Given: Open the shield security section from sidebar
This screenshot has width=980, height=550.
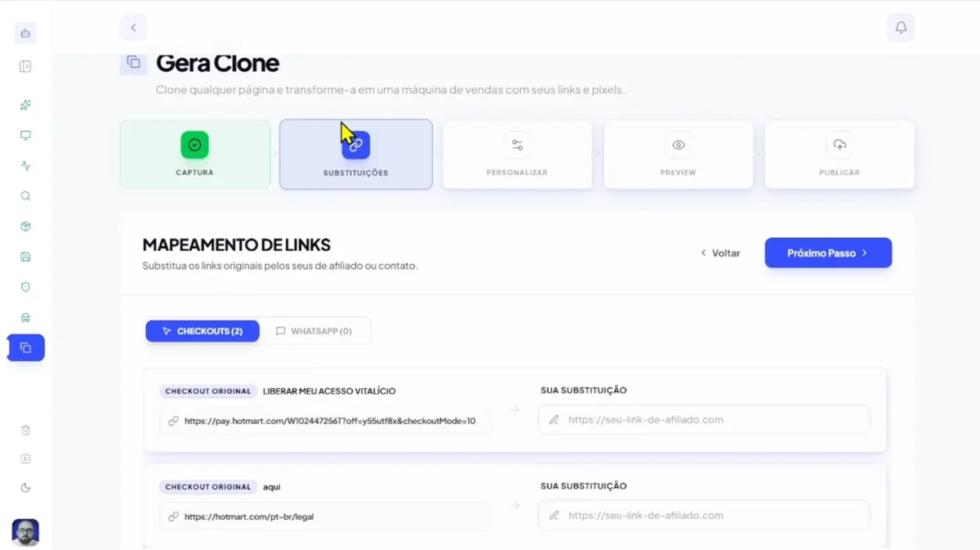Looking at the screenshot, I should [25, 287].
